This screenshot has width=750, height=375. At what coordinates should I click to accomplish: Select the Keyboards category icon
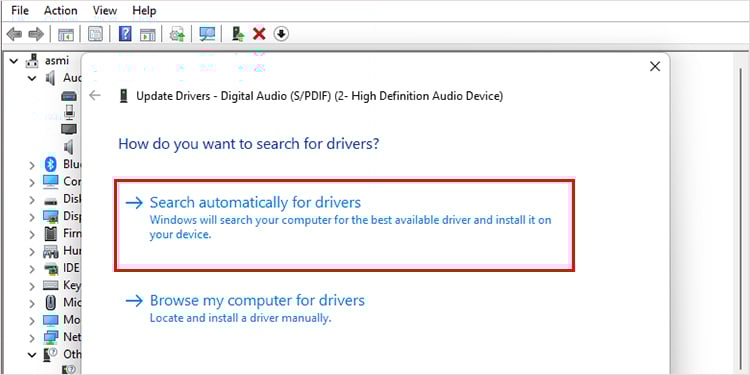point(51,286)
